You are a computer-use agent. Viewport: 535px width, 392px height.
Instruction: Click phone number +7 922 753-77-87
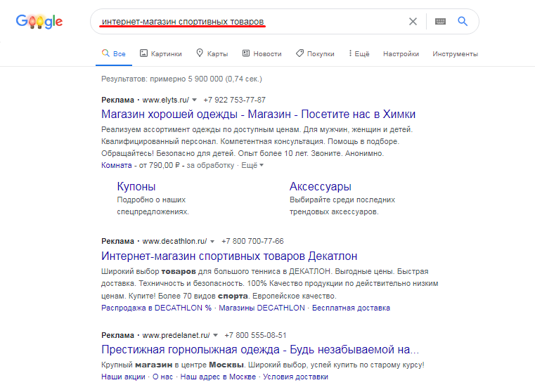point(234,100)
